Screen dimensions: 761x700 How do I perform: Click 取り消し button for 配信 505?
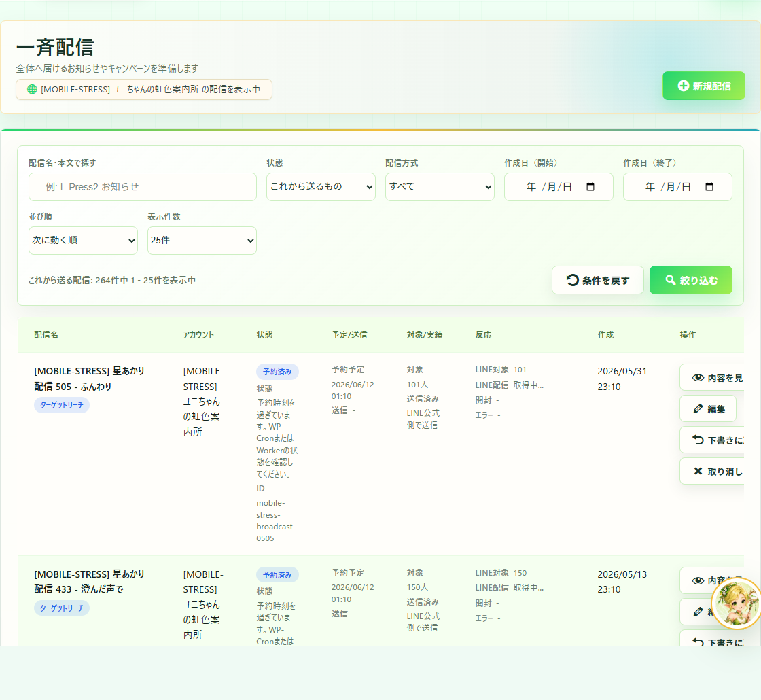712,472
